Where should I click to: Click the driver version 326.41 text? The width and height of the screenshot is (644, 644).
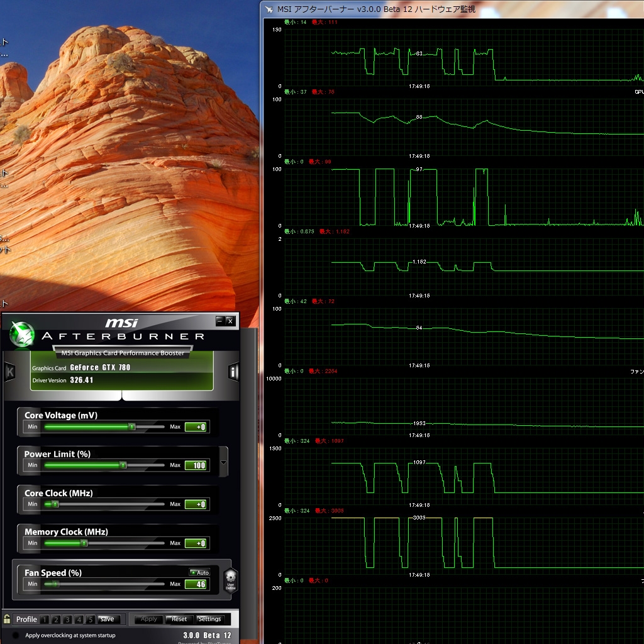coord(81,380)
